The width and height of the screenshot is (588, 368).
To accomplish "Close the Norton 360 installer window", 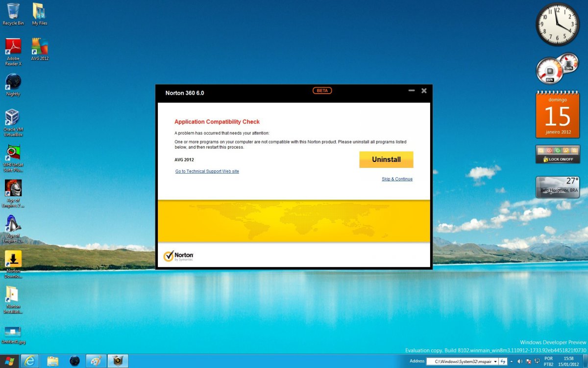I will 424,91.
